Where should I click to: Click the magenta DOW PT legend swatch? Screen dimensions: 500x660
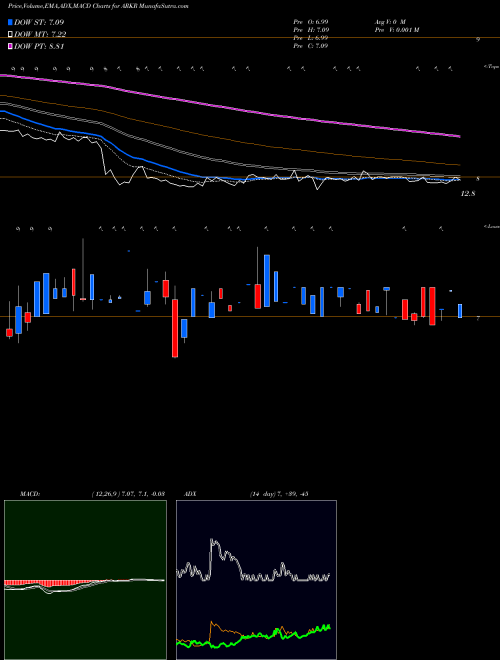click(11, 46)
